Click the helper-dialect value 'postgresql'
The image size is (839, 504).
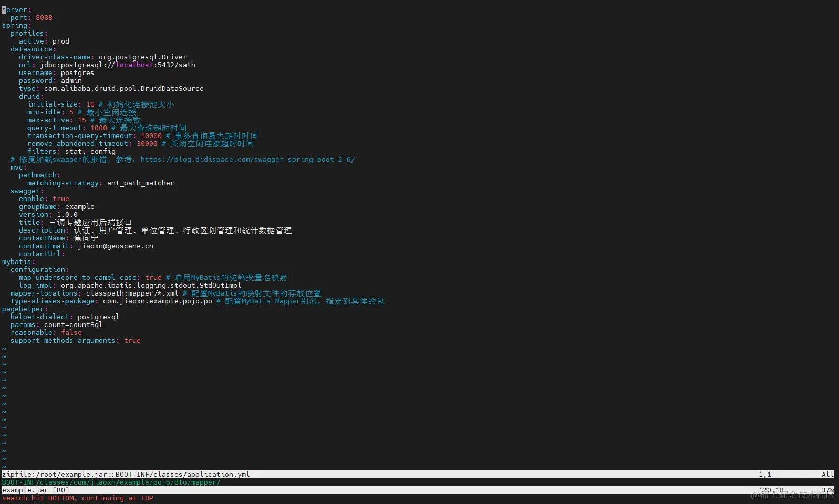click(x=99, y=317)
